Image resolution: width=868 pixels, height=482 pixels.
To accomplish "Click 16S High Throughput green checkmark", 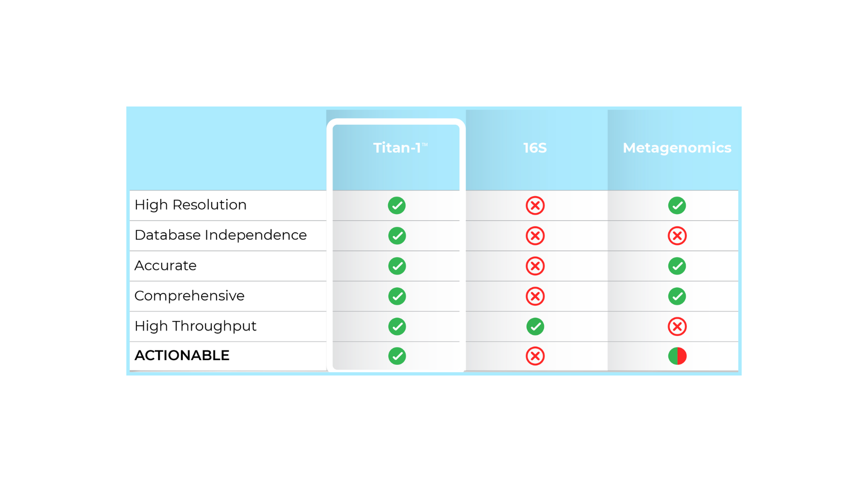I will coord(535,326).
